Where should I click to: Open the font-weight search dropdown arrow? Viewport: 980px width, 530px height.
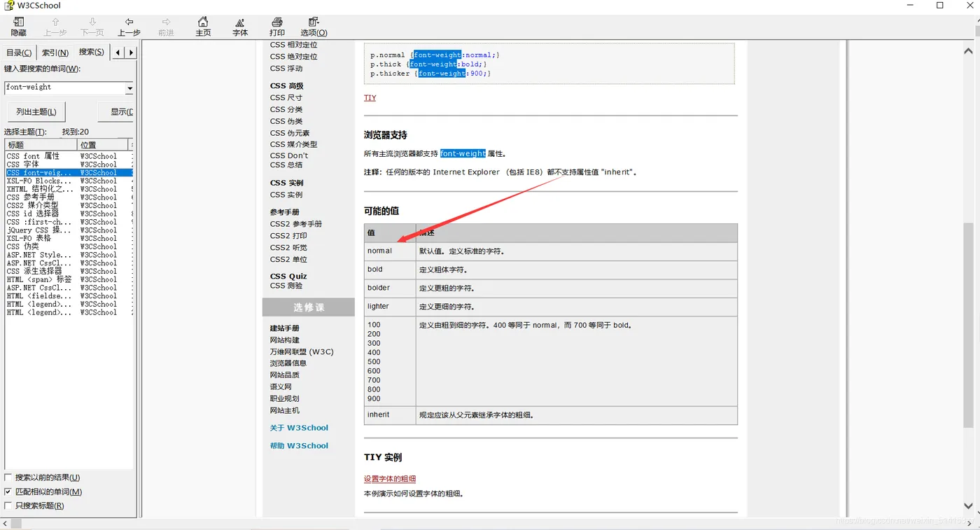tap(129, 88)
